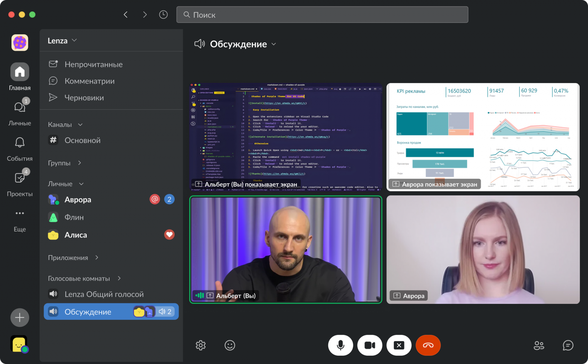Show the call participants list
This screenshot has height=364, width=588.
click(x=539, y=345)
